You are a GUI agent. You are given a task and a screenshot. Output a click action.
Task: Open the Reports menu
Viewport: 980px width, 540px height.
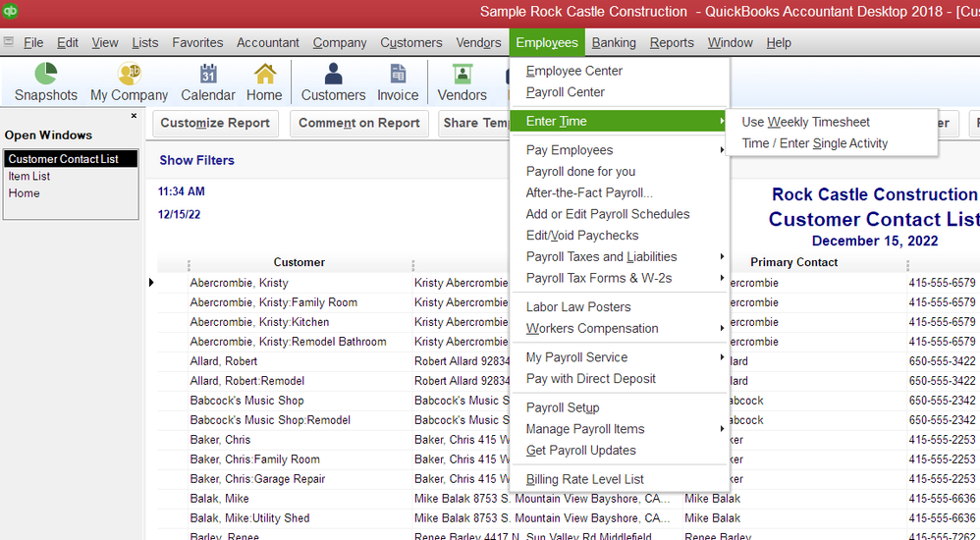click(x=672, y=42)
